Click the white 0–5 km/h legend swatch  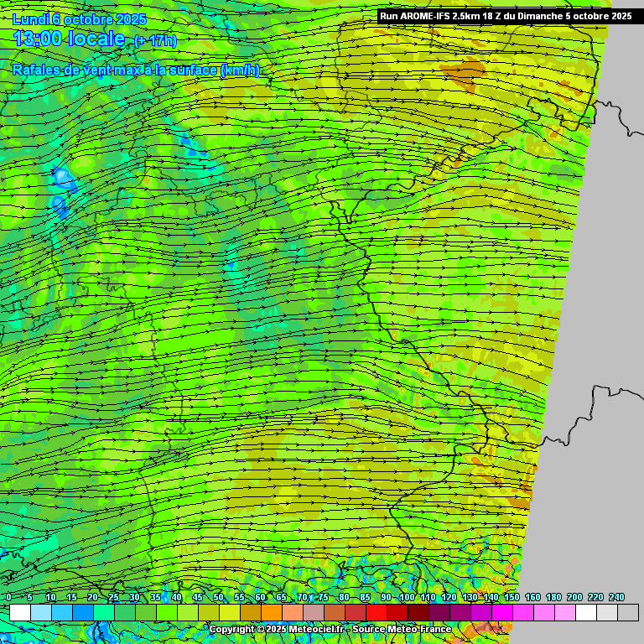(x=19, y=612)
